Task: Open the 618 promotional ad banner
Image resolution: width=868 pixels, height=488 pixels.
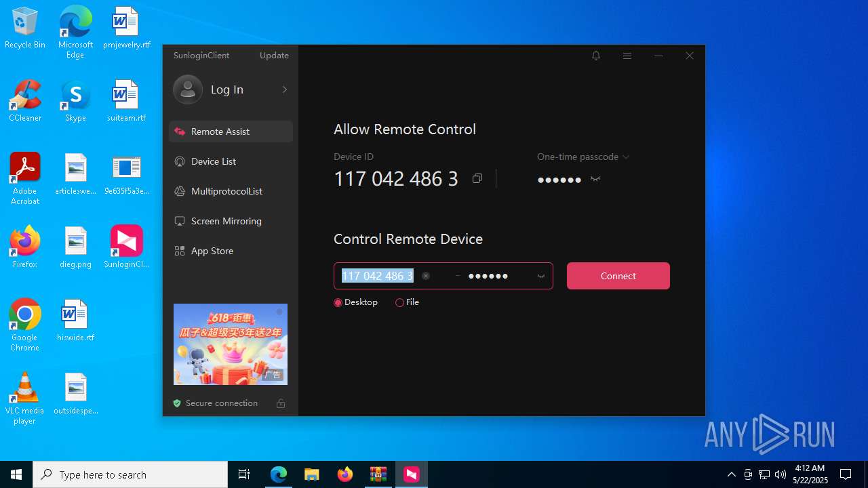Action: (x=231, y=344)
